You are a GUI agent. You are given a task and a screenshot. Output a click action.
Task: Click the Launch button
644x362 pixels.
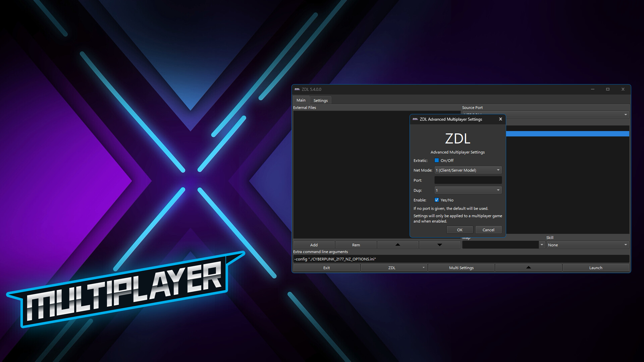pyautogui.click(x=595, y=267)
